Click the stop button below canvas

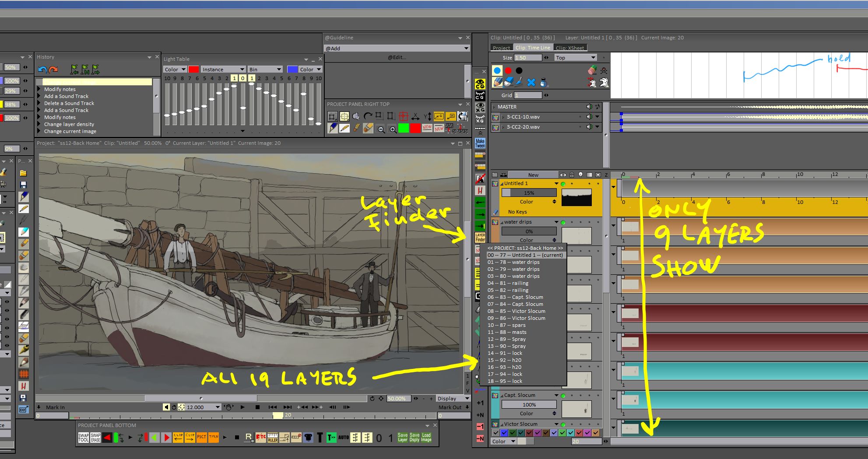point(257,407)
